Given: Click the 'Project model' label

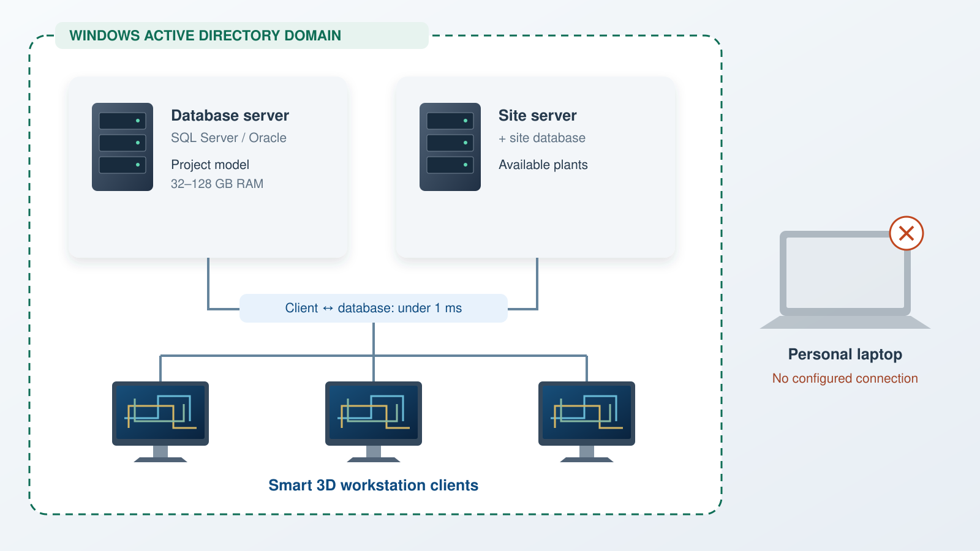Looking at the screenshot, I should [x=210, y=165].
